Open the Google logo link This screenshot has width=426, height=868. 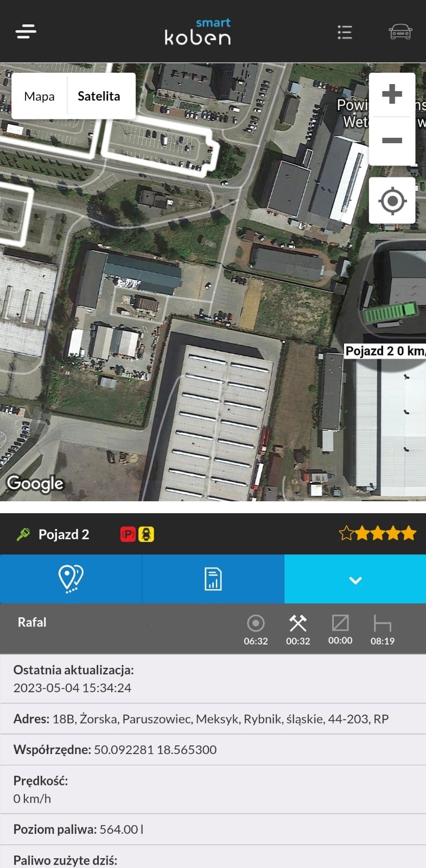35,483
